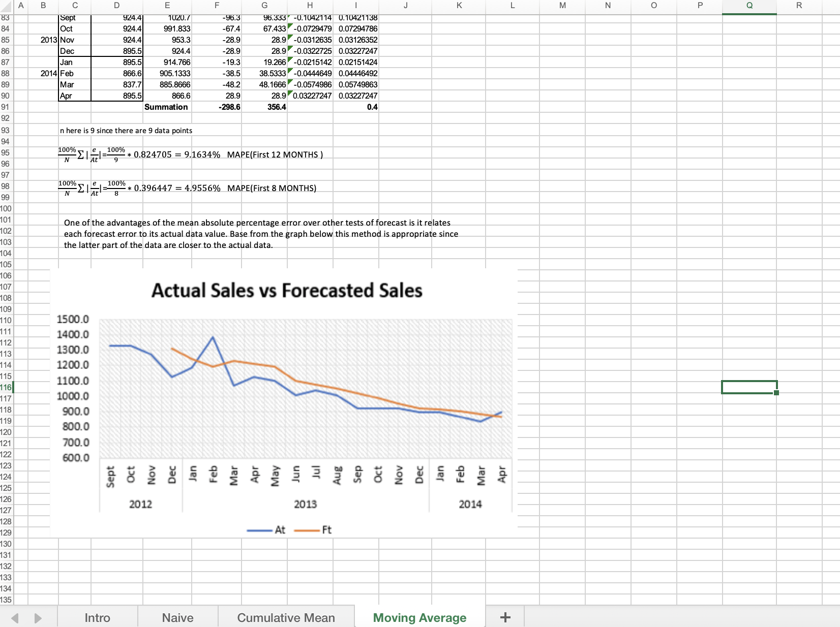The height and width of the screenshot is (627, 840).
Task: Click the chart title Actual Sales vs Forecasted Sales
Action: pos(287,291)
